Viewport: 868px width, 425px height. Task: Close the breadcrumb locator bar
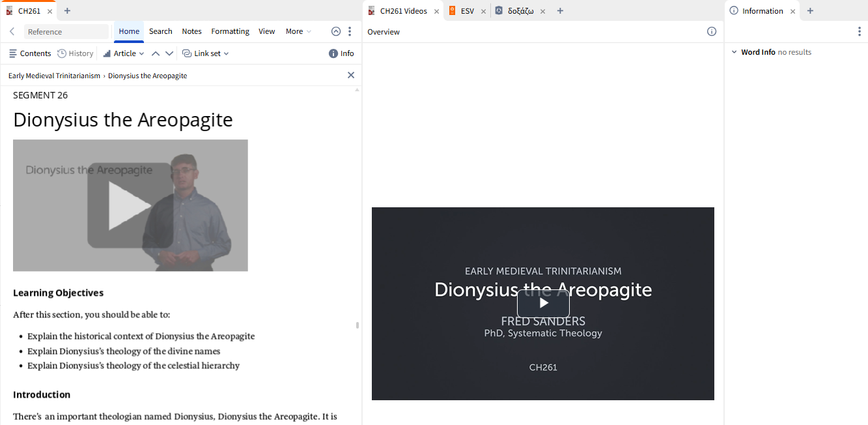(351, 75)
